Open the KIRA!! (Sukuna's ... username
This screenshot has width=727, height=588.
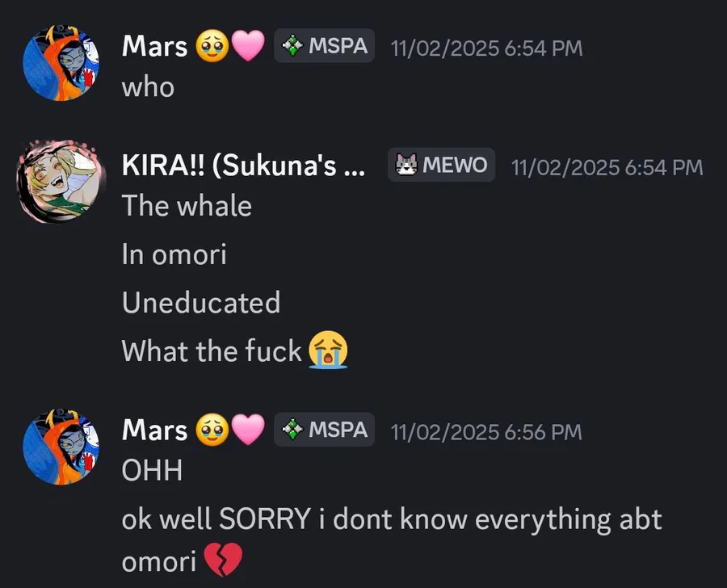[x=243, y=166]
